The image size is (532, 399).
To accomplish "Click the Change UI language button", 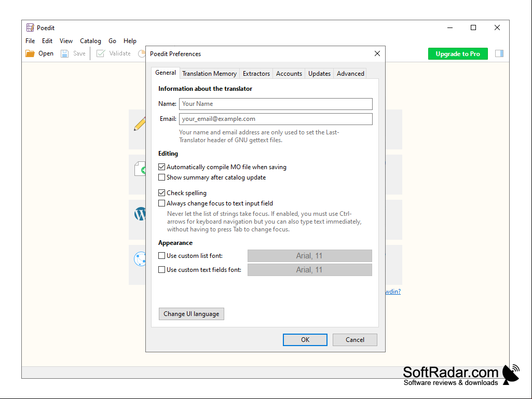I will (x=192, y=314).
